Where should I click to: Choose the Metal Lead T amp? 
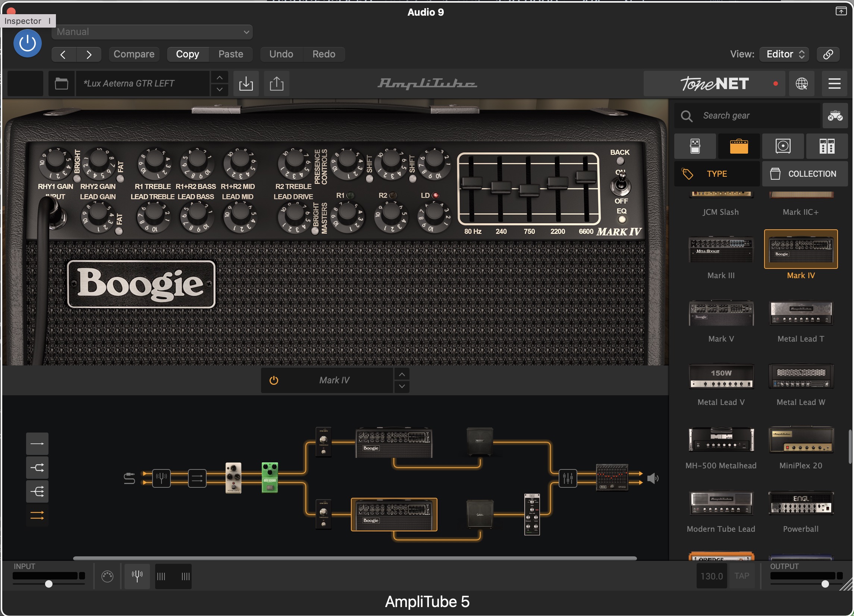point(801,312)
